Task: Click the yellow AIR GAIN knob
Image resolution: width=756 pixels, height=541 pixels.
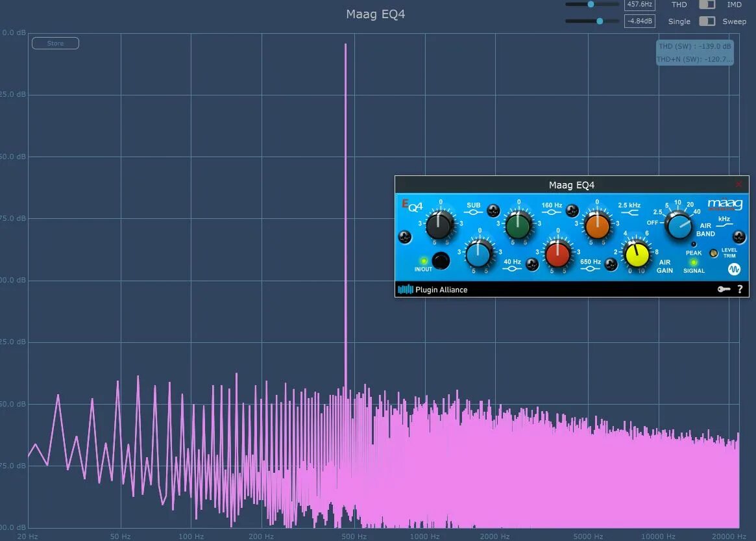Action: coord(637,255)
